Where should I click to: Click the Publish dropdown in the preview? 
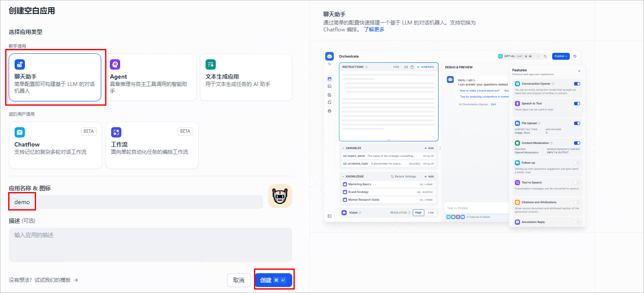tap(561, 56)
